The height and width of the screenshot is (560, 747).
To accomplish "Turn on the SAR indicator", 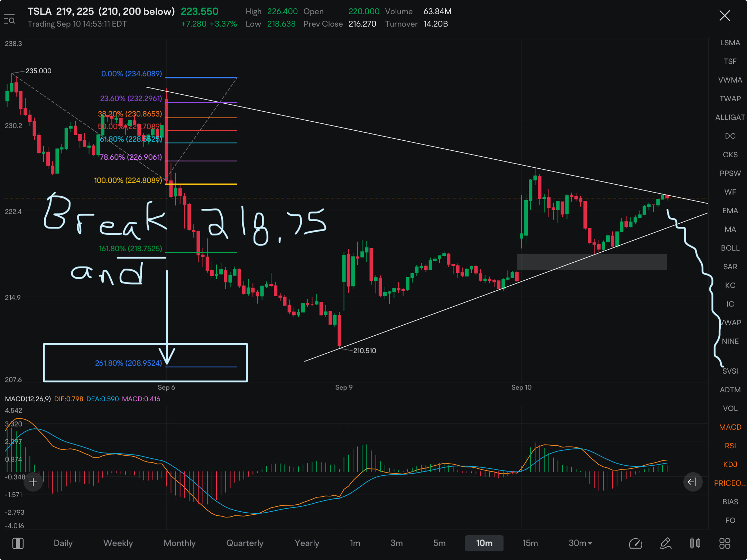I will coord(730,267).
